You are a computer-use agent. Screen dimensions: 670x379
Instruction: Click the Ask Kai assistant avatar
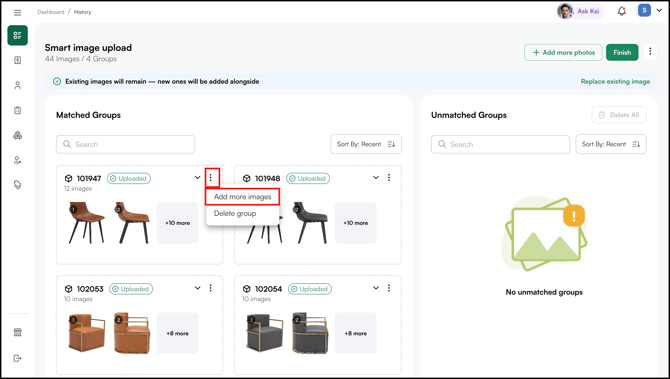pyautogui.click(x=565, y=11)
